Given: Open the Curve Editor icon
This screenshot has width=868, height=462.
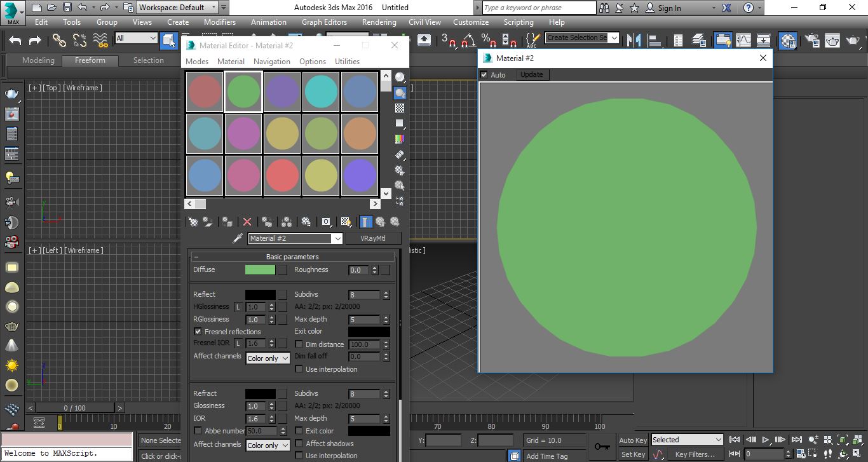Looking at the screenshot, I should (x=743, y=41).
